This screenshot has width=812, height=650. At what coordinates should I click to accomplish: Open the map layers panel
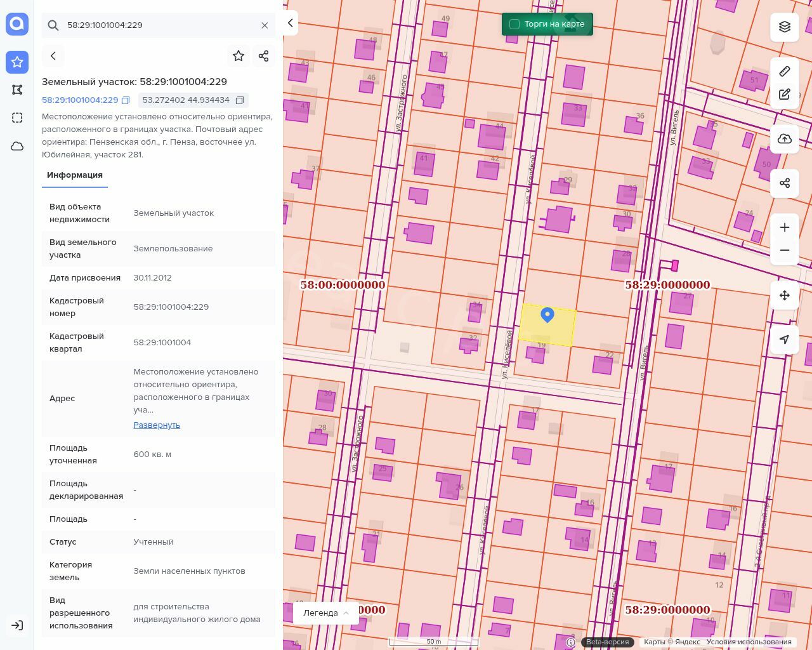[785, 27]
